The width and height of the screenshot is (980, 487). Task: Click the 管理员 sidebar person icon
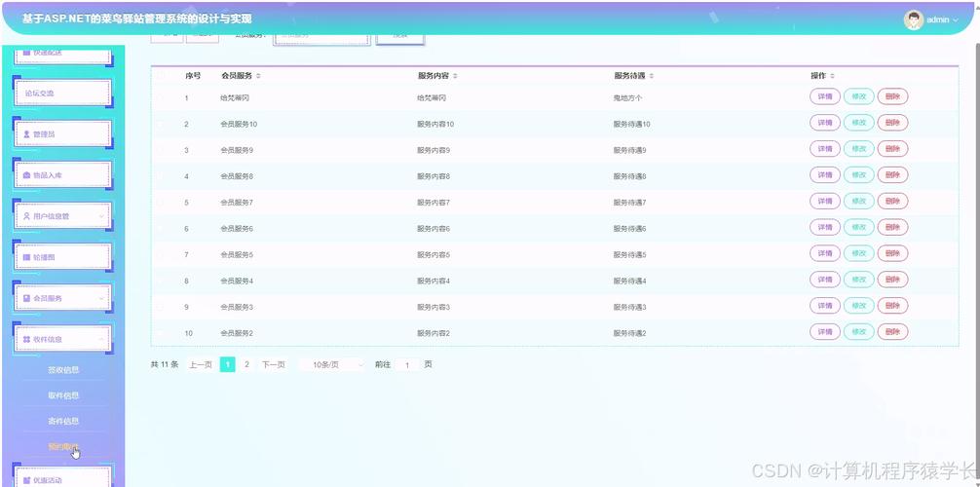(26, 134)
